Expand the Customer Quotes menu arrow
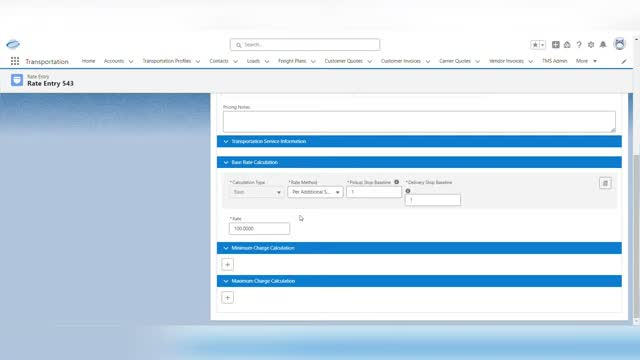640x360 pixels. click(369, 61)
